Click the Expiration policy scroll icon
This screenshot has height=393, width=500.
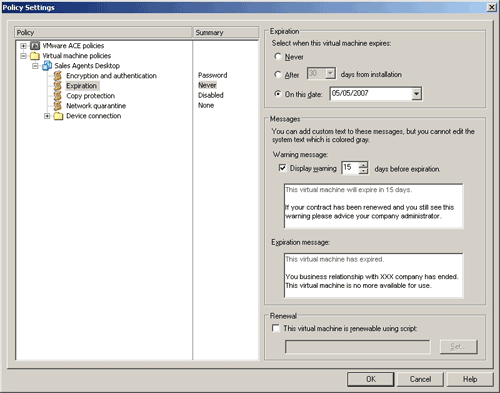click(58, 86)
